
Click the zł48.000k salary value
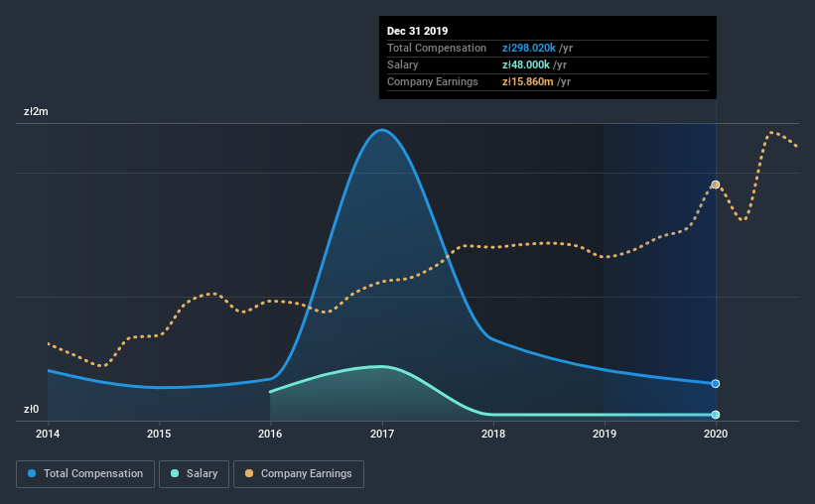525,64
